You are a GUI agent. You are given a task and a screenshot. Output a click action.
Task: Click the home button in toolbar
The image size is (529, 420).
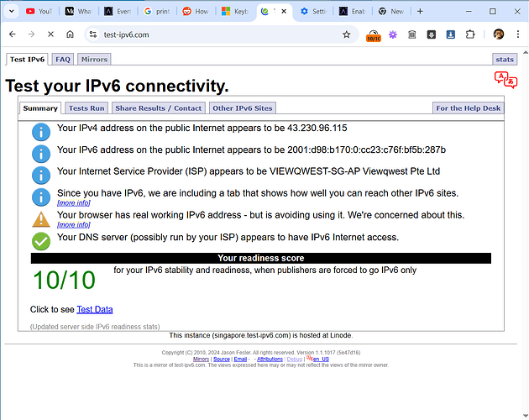point(71,34)
